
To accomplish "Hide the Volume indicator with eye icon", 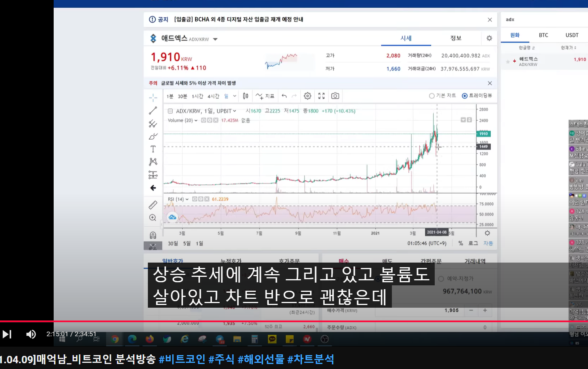I will click(203, 120).
